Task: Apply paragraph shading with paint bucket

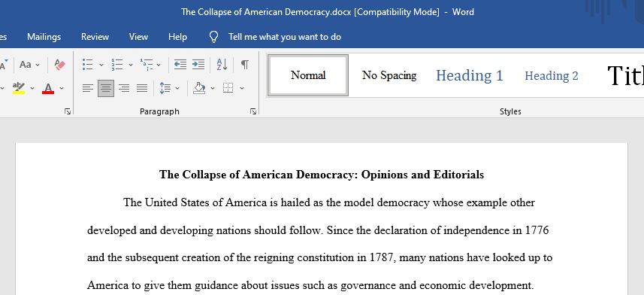Action: point(199,88)
